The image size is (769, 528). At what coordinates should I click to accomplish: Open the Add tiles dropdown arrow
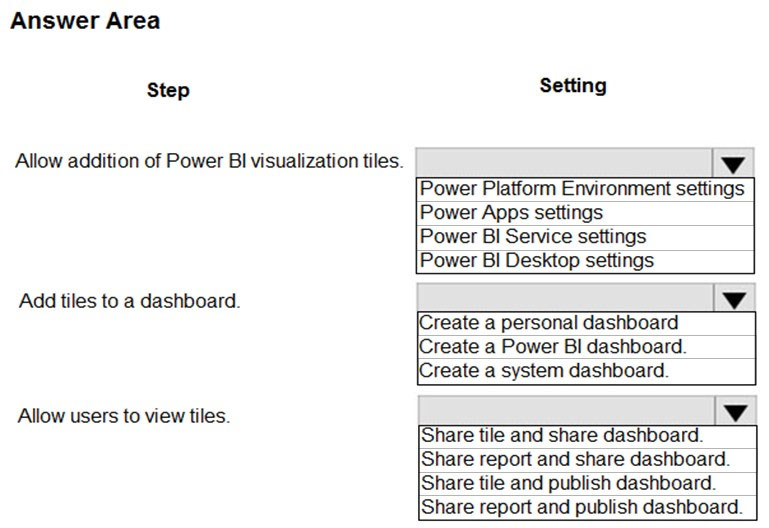(734, 299)
